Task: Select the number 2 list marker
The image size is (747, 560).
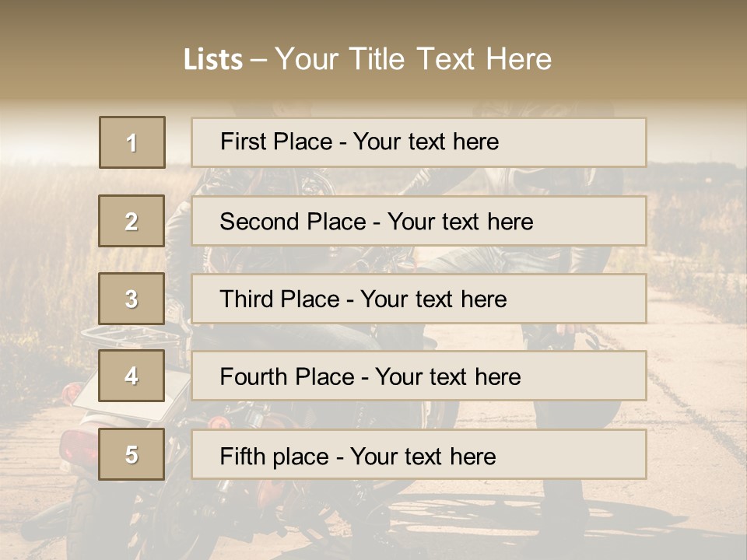Action: 132,221
